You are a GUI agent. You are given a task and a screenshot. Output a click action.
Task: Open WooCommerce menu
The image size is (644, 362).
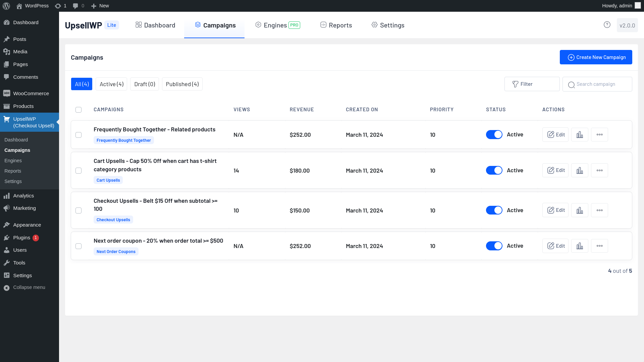(30, 94)
